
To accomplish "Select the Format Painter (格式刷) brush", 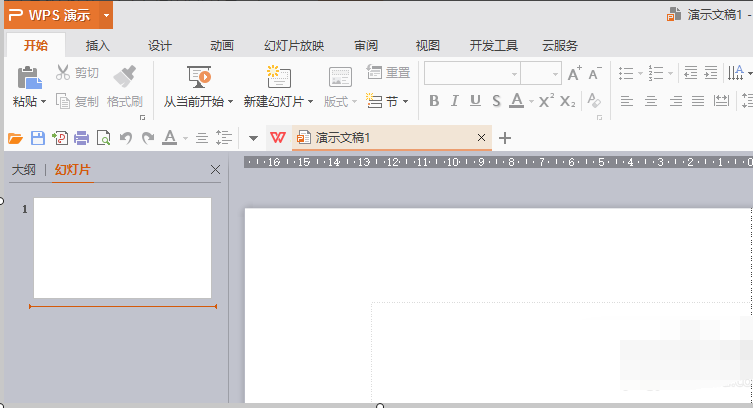I will click(125, 77).
